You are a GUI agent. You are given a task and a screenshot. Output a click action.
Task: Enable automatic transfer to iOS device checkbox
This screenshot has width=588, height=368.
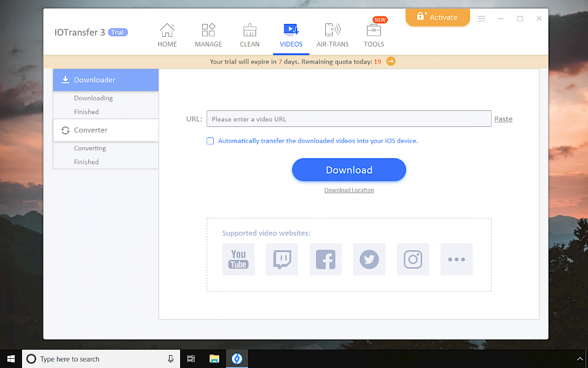click(x=210, y=141)
